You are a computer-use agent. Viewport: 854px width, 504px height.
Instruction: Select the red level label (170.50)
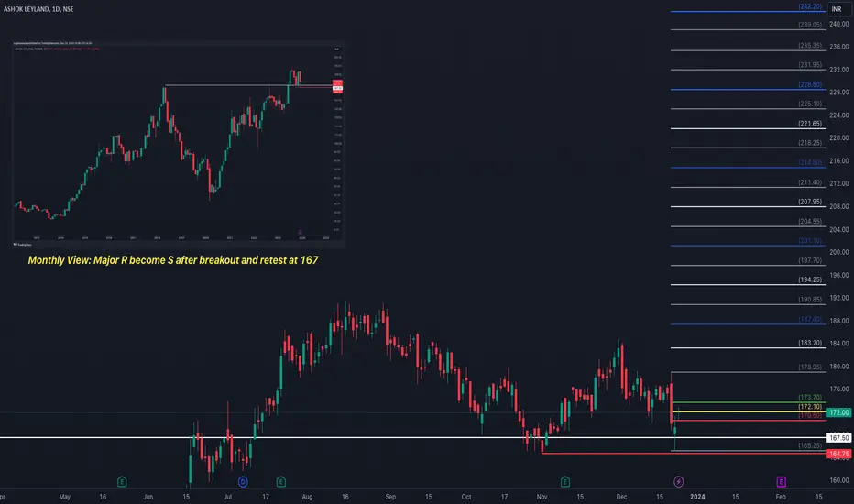click(x=810, y=416)
